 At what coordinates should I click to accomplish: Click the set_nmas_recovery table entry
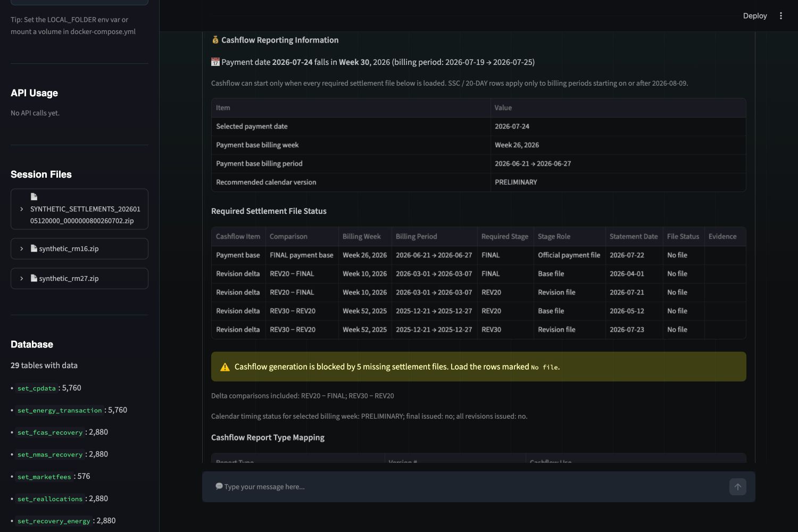[x=50, y=455]
